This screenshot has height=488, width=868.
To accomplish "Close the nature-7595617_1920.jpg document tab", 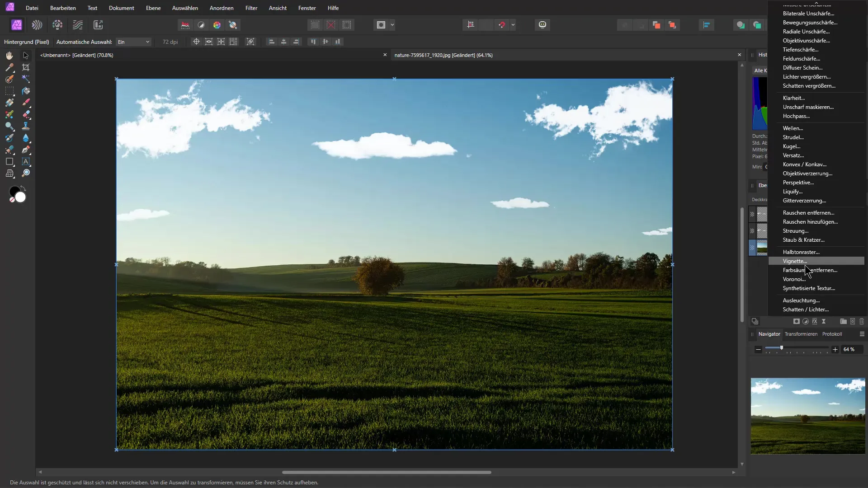I will (740, 55).
